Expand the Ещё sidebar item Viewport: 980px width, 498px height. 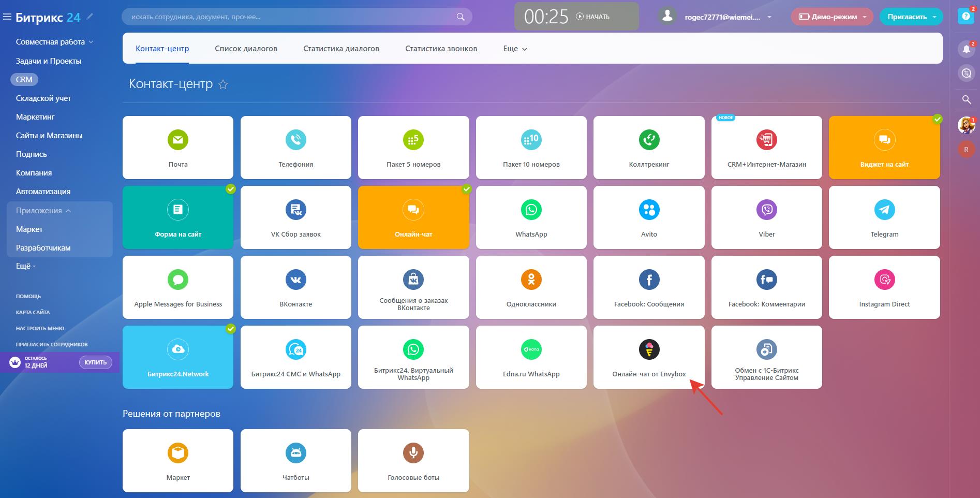26,266
